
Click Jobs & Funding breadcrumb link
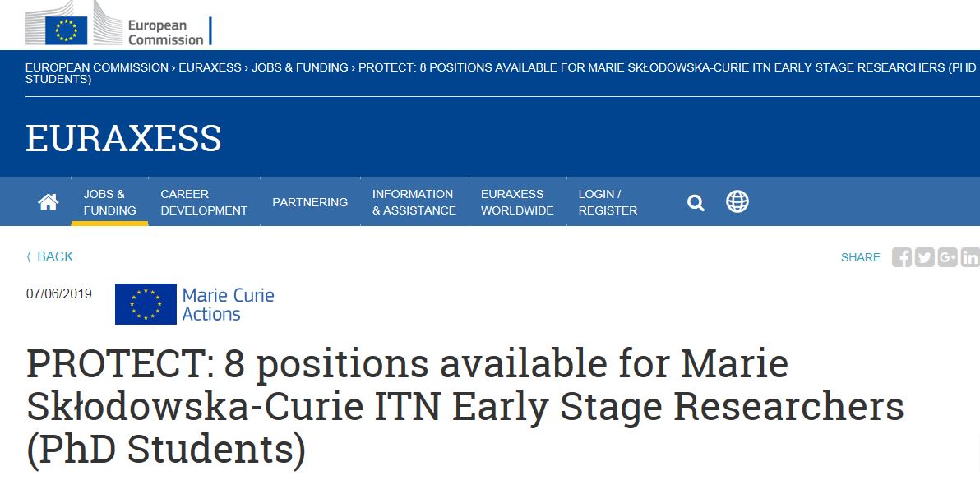(x=300, y=67)
